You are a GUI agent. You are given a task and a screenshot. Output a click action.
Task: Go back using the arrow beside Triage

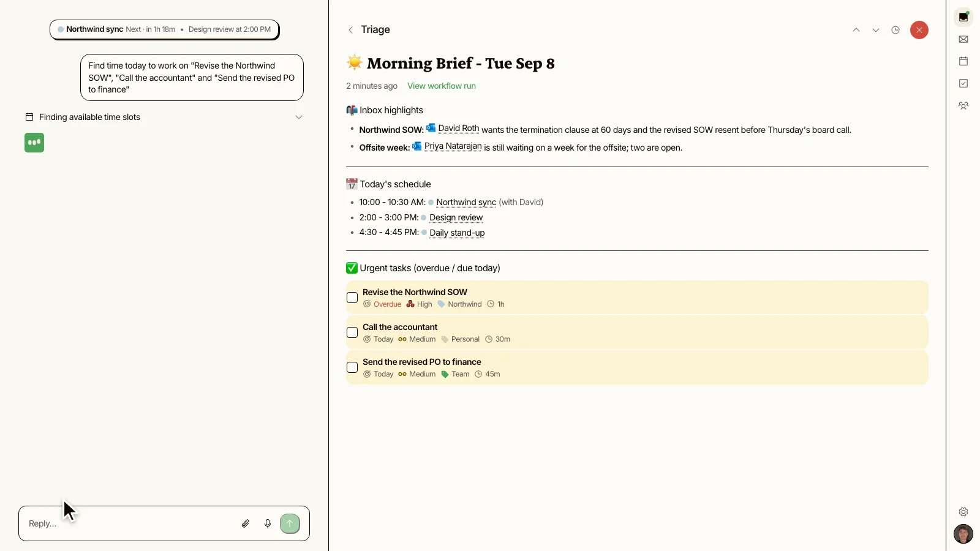350,30
